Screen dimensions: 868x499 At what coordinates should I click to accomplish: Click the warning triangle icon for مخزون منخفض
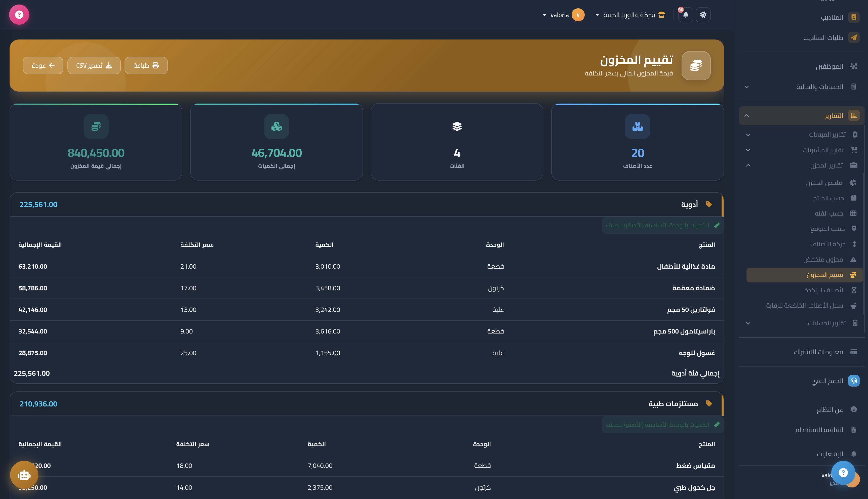pyautogui.click(x=854, y=260)
